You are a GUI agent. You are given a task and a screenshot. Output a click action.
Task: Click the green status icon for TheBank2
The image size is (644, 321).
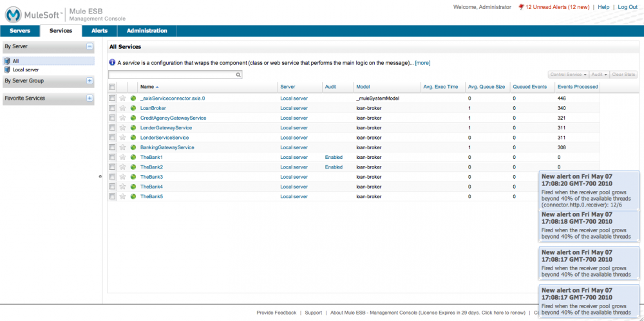133,167
